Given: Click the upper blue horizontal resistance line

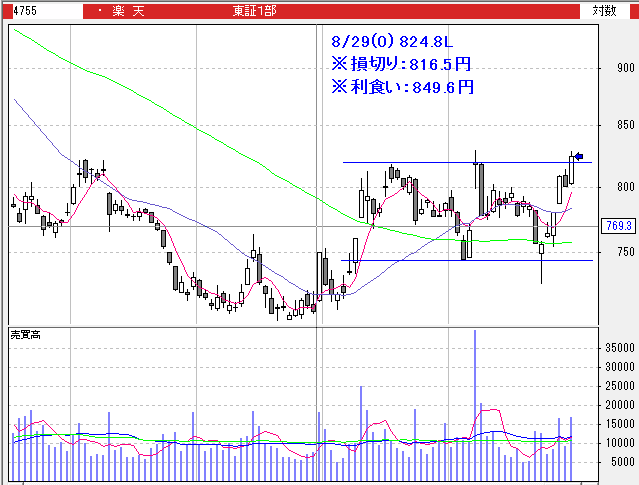Looking at the screenshot, I should (x=420, y=162).
